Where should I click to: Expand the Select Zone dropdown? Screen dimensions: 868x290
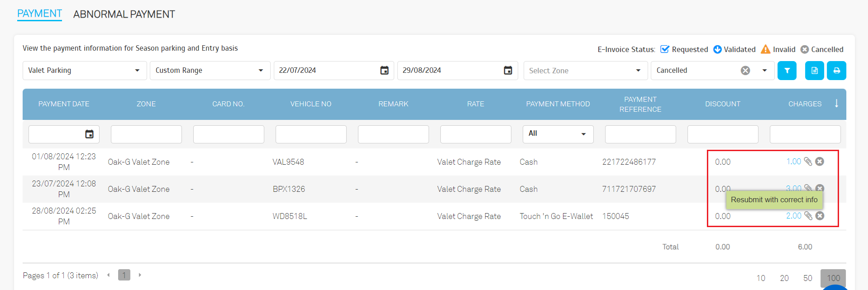click(638, 71)
